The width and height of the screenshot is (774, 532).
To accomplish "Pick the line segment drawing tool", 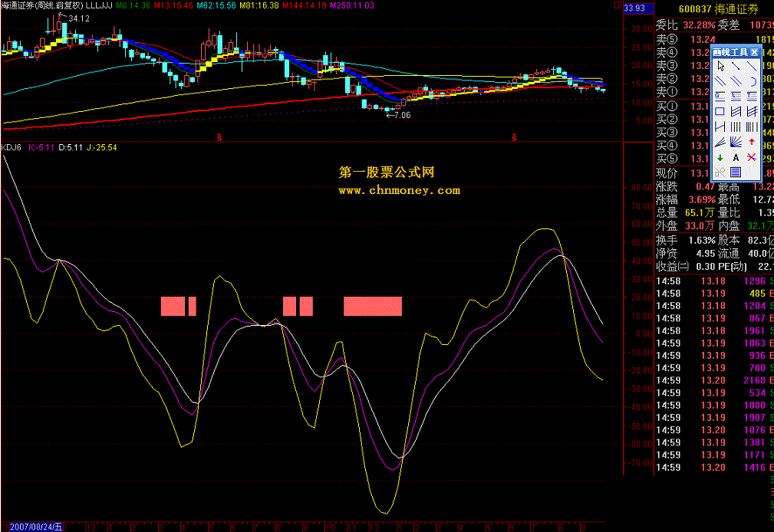I will point(736,67).
